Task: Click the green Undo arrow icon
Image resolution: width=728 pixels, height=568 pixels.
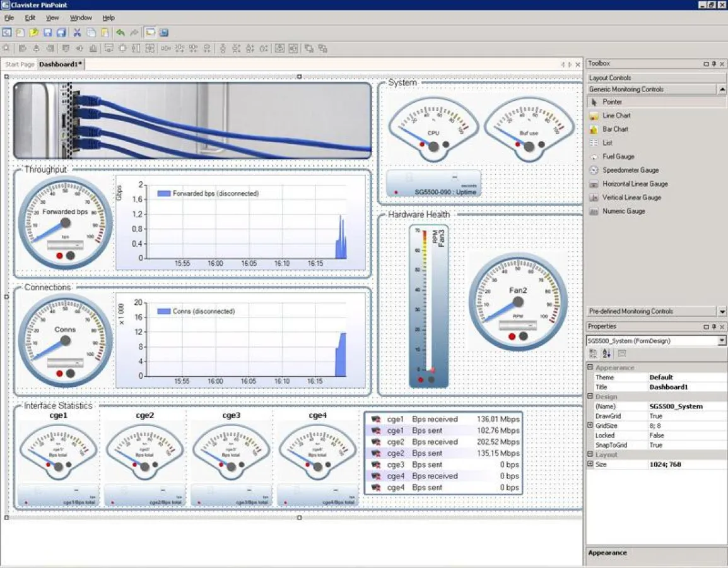Action: point(120,33)
